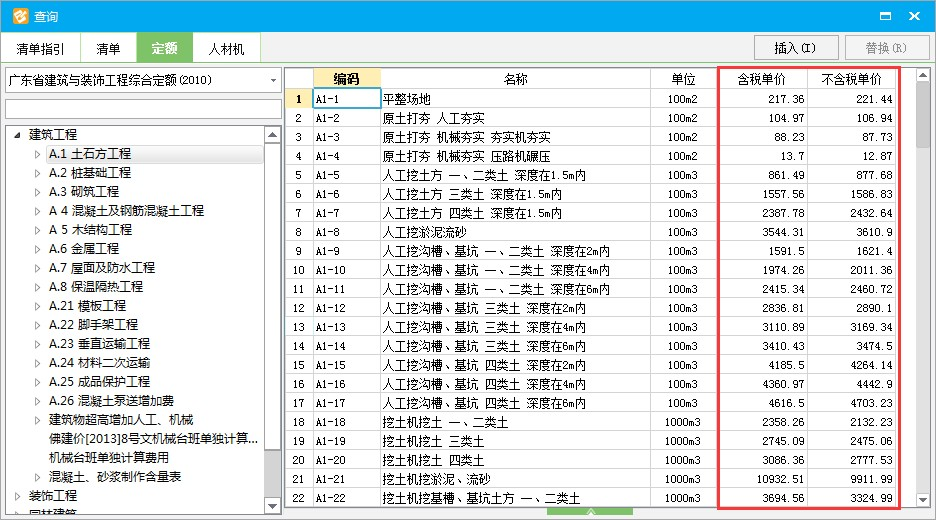The image size is (936, 520).
Task: Click the 编码 column header
Action: (346, 79)
